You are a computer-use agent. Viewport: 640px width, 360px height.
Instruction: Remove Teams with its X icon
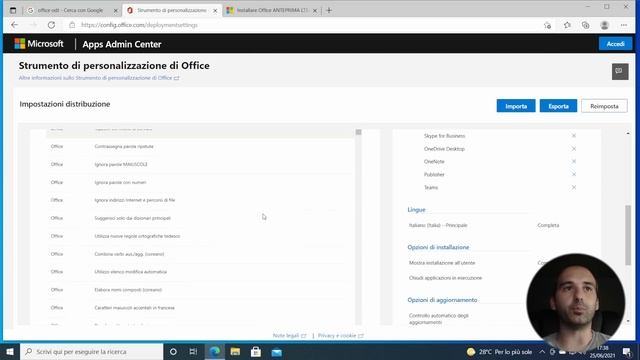(573, 187)
